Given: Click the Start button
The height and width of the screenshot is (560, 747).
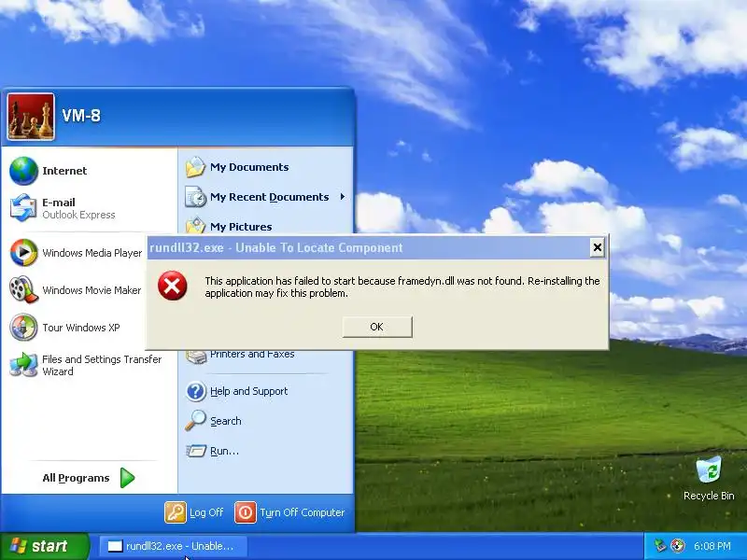Looking at the screenshot, I should [x=45, y=546].
